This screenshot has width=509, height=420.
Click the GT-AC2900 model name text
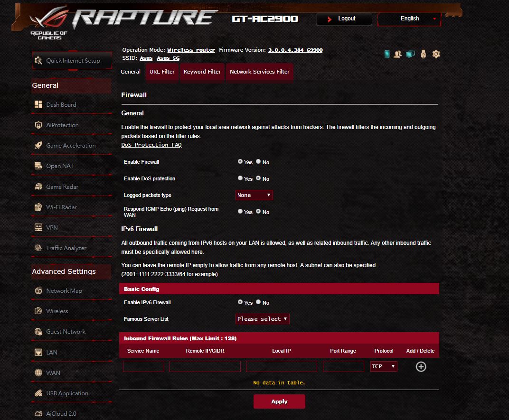click(265, 19)
